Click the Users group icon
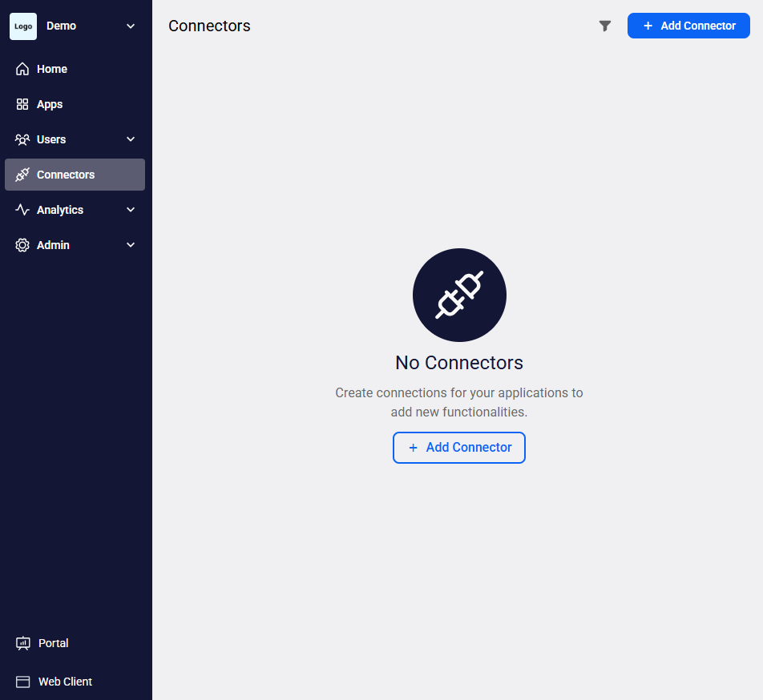Image resolution: width=763 pixels, height=700 pixels. [22, 139]
